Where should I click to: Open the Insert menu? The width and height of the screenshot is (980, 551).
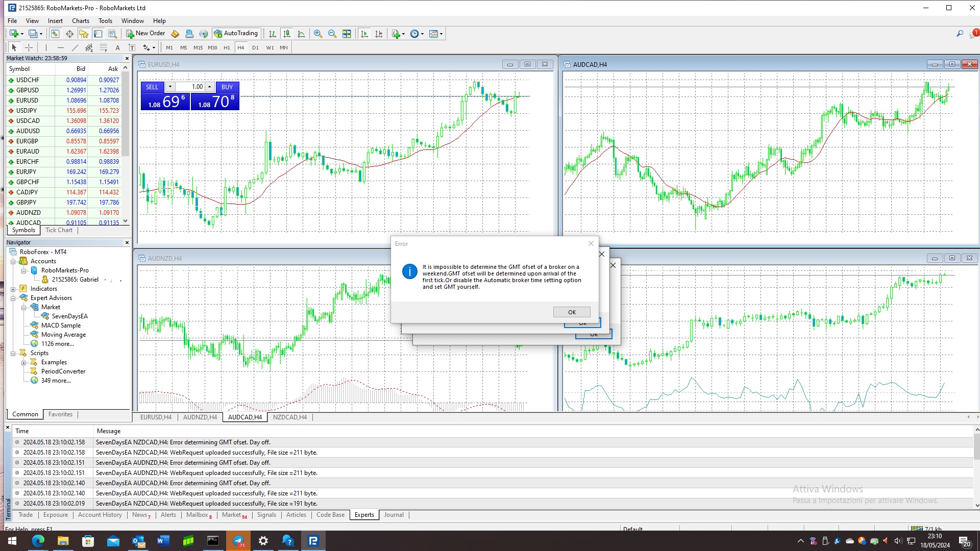coord(55,21)
